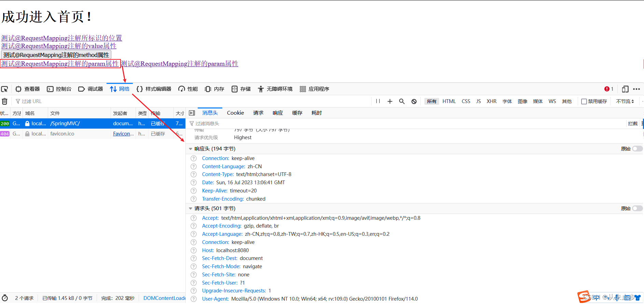The height and width of the screenshot is (304, 644).
Task: Open the 存储 panel
Action: tap(241, 89)
